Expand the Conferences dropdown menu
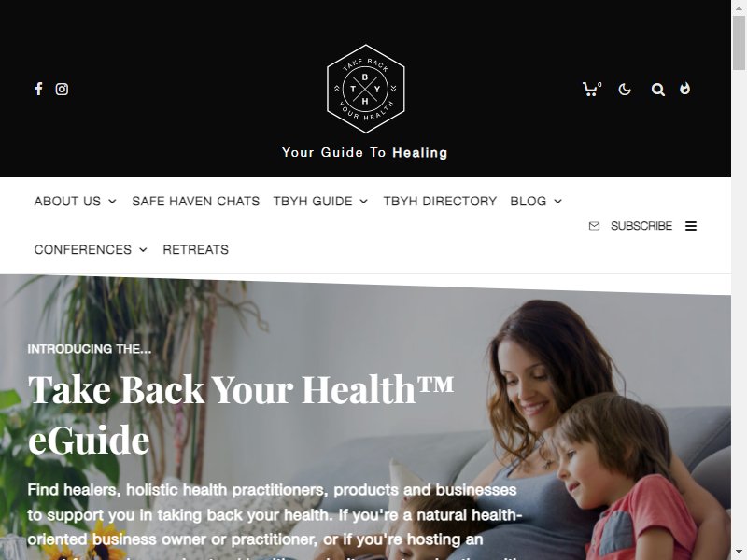The height and width of the screenshot is (560, 747). pyautogui.click(x=91, y=249)
